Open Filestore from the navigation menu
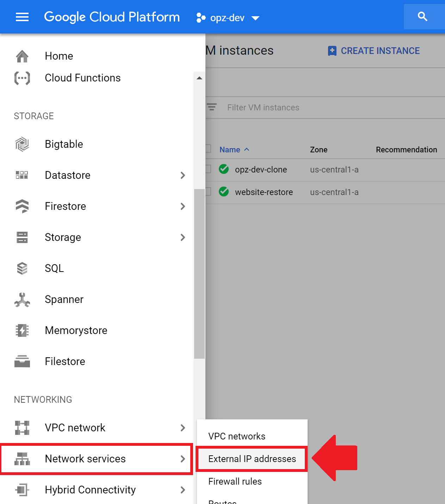 [x=65, y=362]
